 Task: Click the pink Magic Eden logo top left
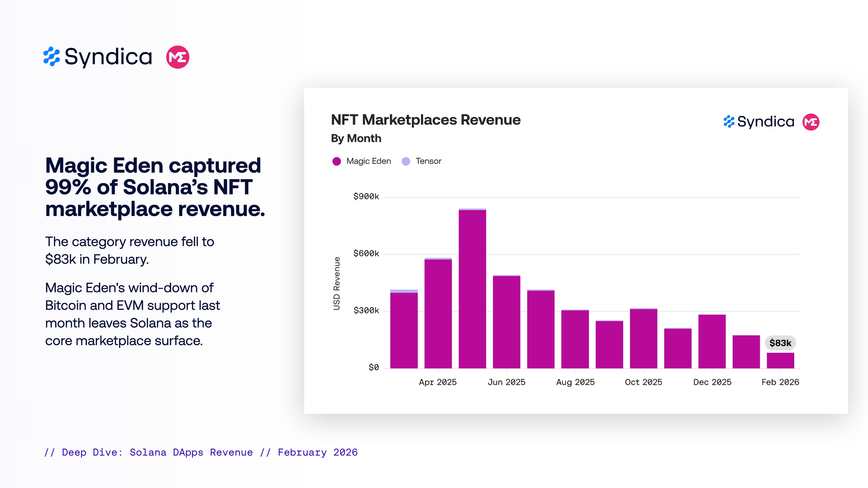[x=178, y=57]
